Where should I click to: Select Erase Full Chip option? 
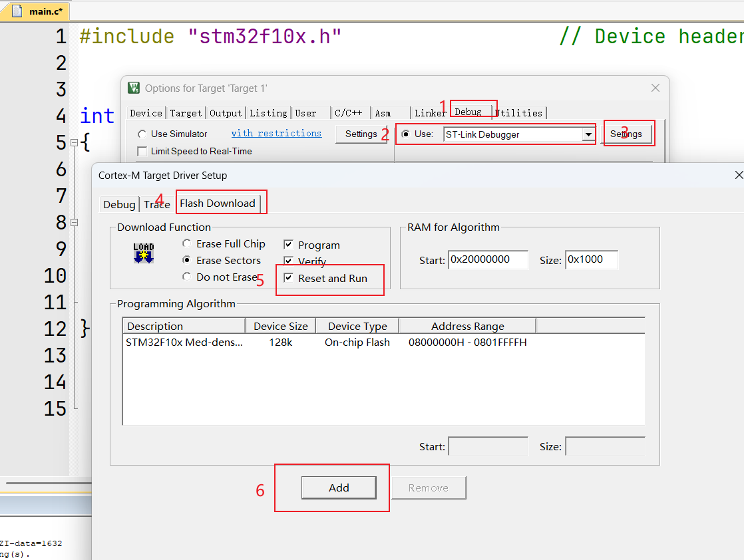(x=186, y=243)
